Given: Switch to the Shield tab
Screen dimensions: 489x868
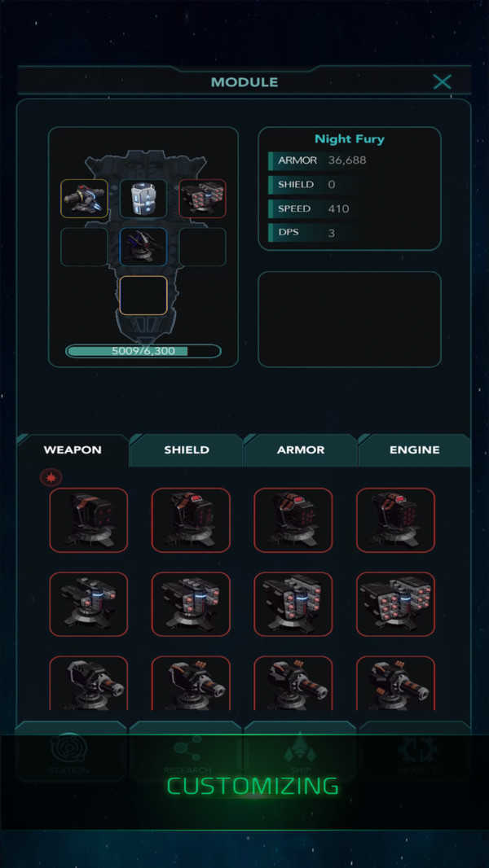Looking at the screenshot, I should (187, 450).
